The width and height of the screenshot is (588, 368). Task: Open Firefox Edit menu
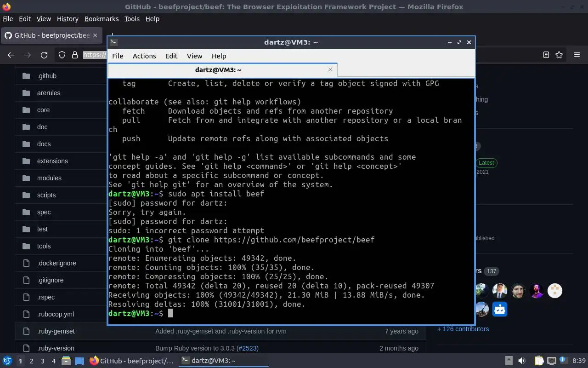[24, 19]
